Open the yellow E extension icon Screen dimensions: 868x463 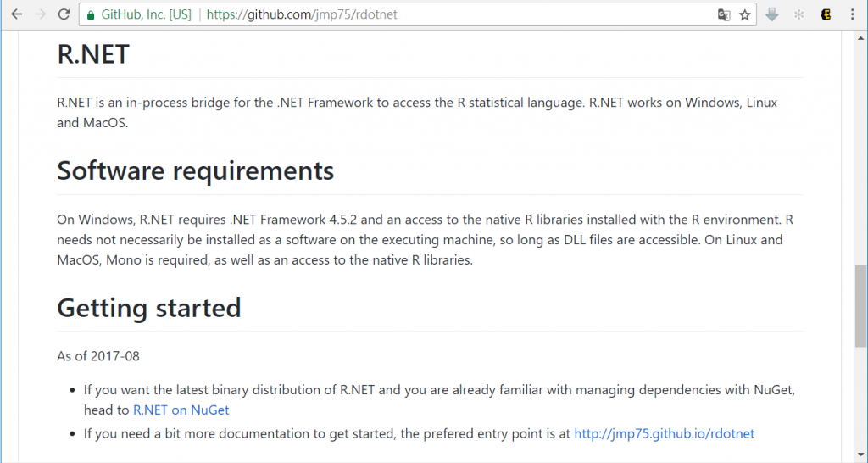pyautogui.click(x=826, y=14)
